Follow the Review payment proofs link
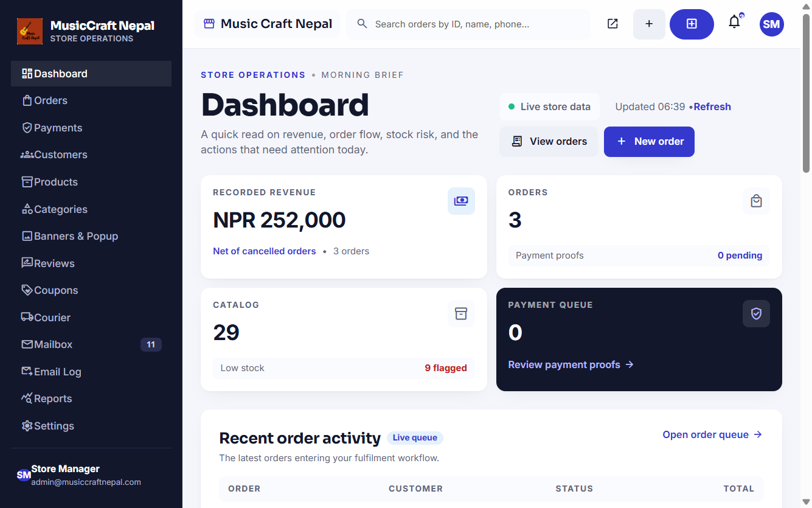 coord(571,365)
